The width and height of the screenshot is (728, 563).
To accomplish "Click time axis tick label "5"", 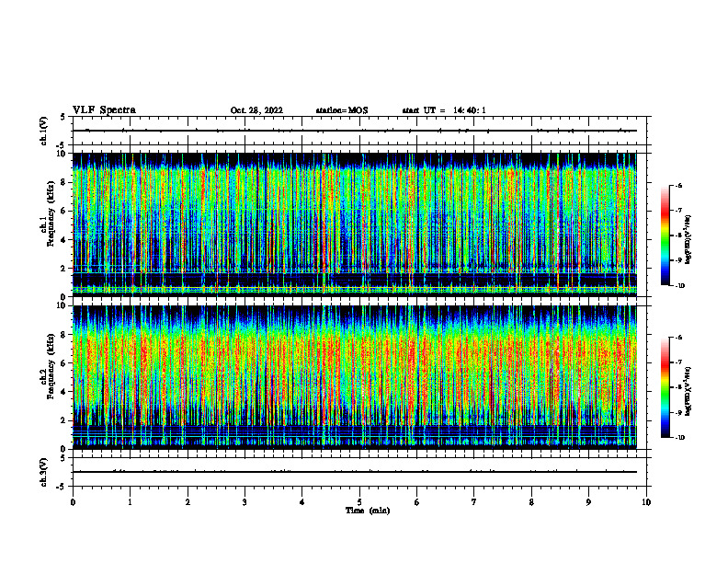I will pyautogui.click(x=359, y=502).
